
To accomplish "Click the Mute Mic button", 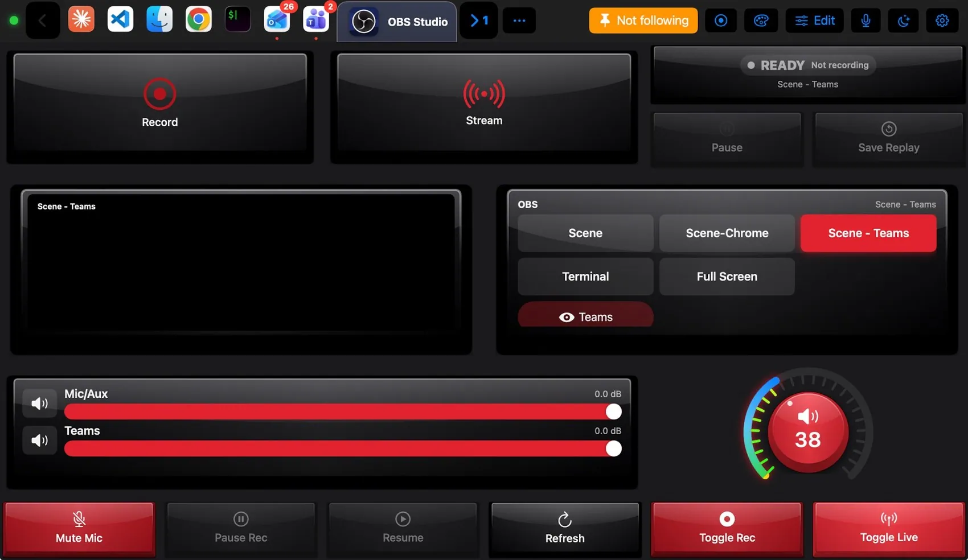I will (79, 529).
